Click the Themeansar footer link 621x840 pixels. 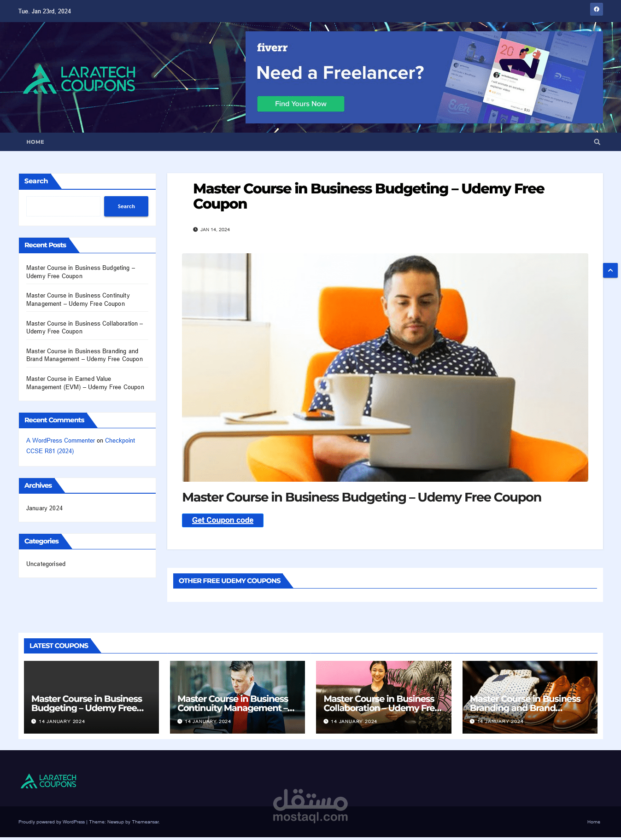[x=146, y=822]
